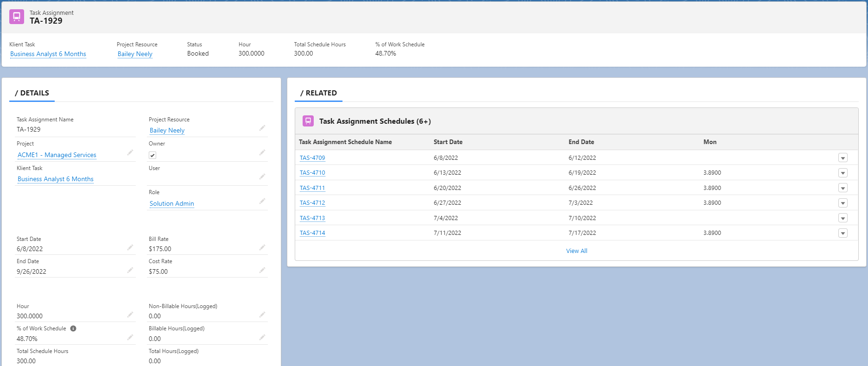868x366 pixels.
Task: Open Solution Admin role link
Action: click(171, 203)
